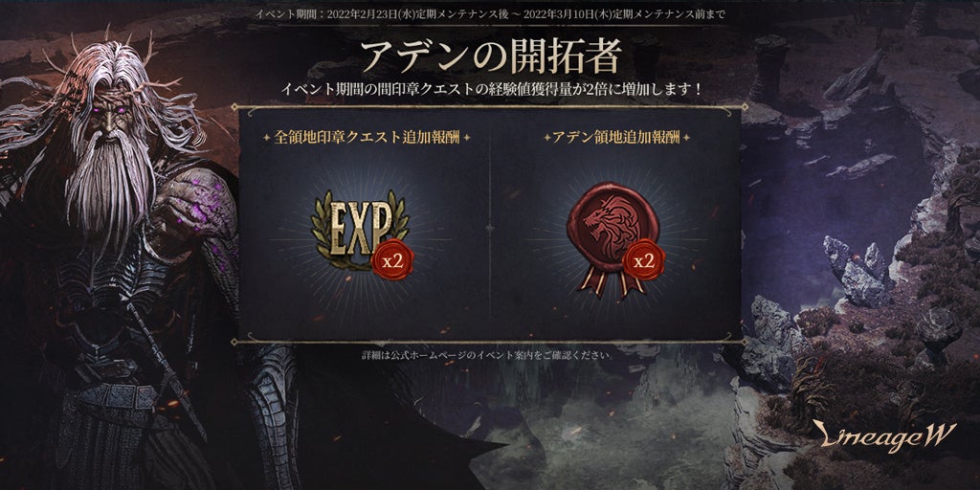Click the 公式ホームページ details notice

tap(486, 355)
